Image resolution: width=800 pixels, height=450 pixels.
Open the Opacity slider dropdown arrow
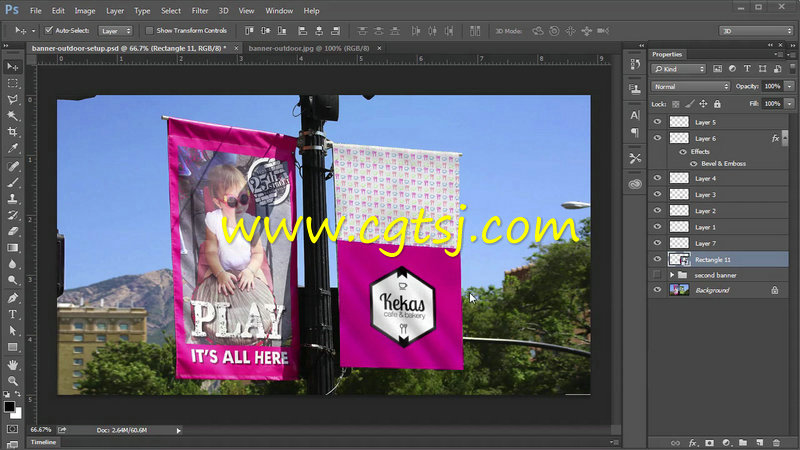[x=789, y=87]
